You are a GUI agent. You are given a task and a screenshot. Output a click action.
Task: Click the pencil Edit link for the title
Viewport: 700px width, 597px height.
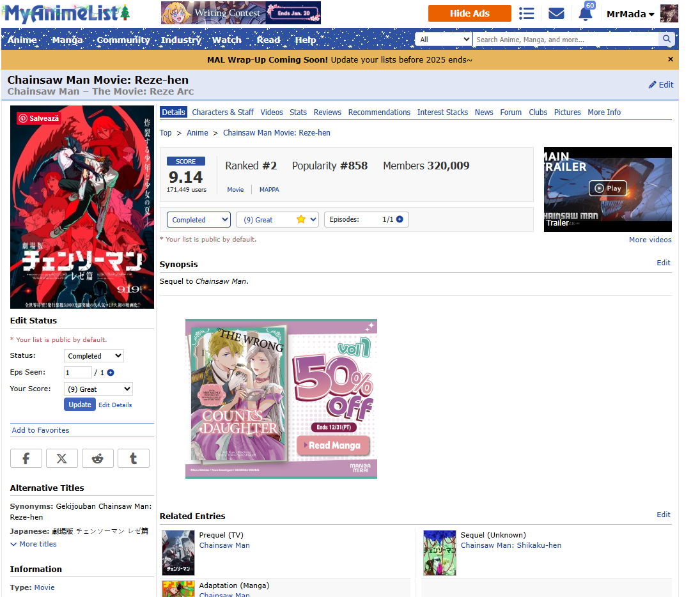pyautogui.click(x=661, y=84)
